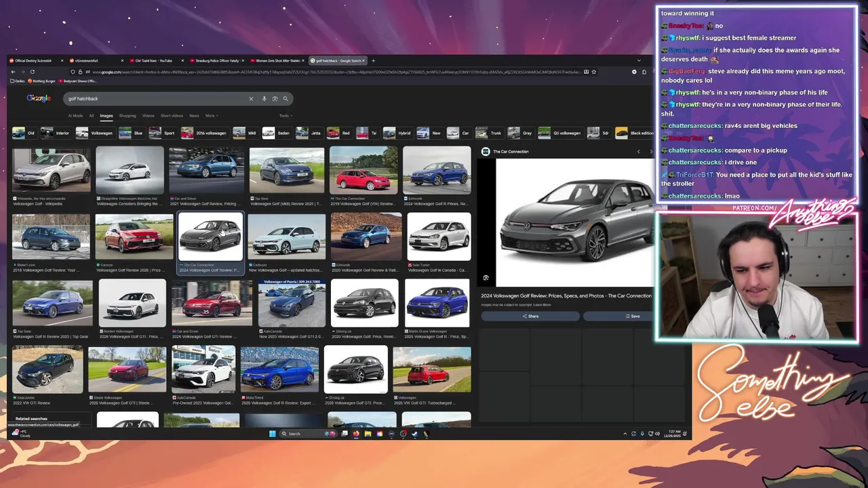Open File Explorer from the taskbar

coord(368,434)
